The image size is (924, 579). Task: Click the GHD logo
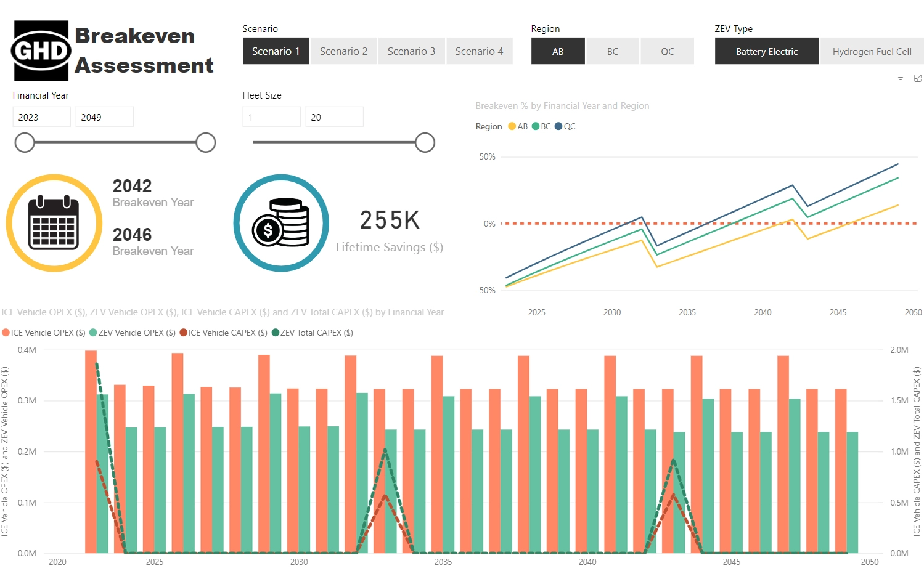(x=41, y=51)
